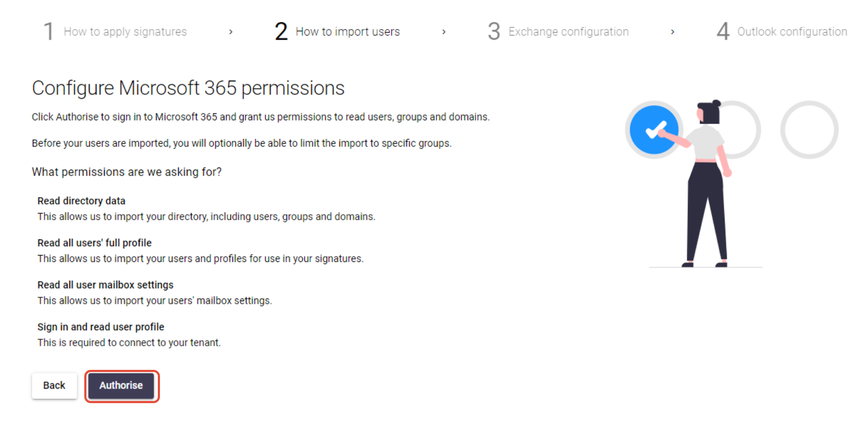Click the empty rightmost circle in illustration
The height and width of the screenshot is (423, 868).
pos(809,130)
